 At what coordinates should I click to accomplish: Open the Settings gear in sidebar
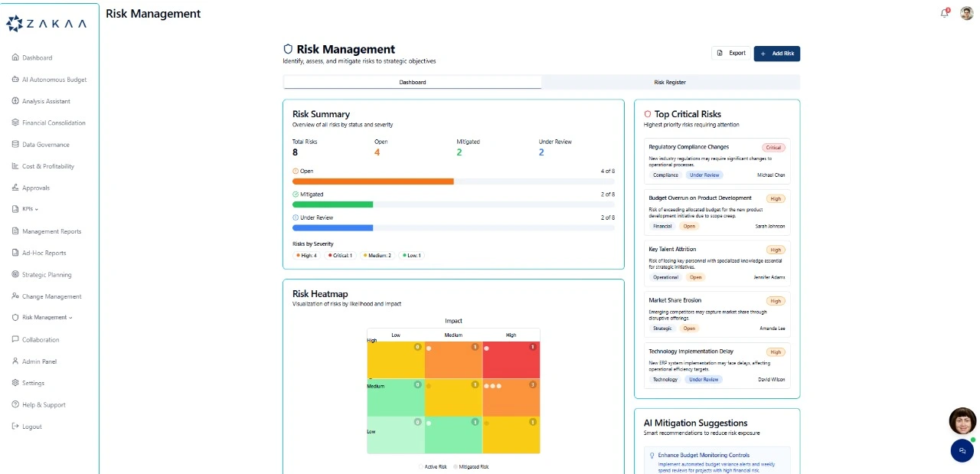pos(15,383)
